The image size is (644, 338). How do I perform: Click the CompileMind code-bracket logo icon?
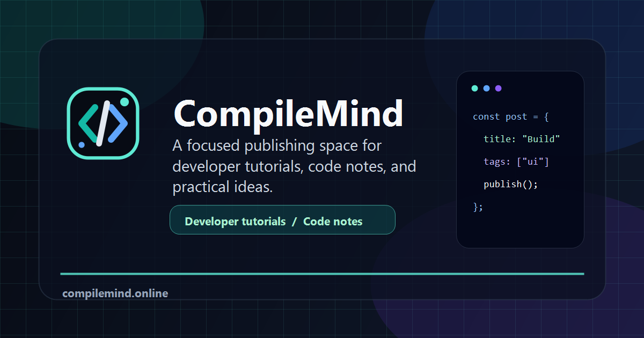click(103, 123)
